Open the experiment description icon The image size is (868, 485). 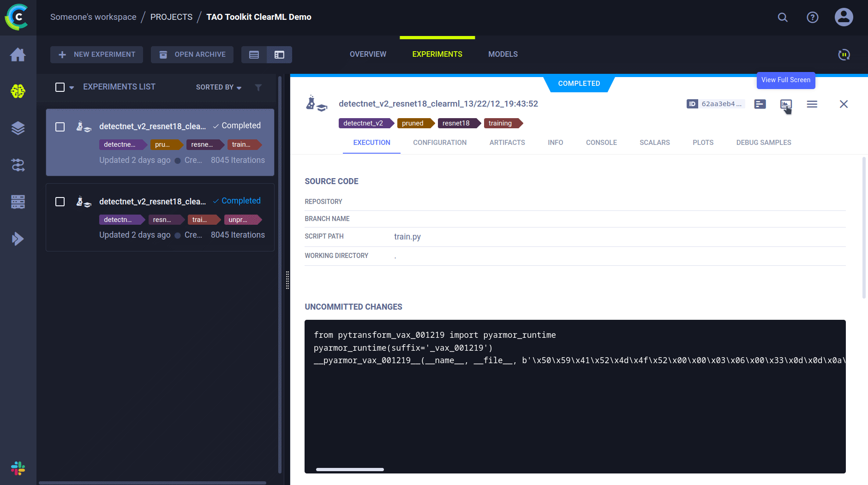coord(760,104)
